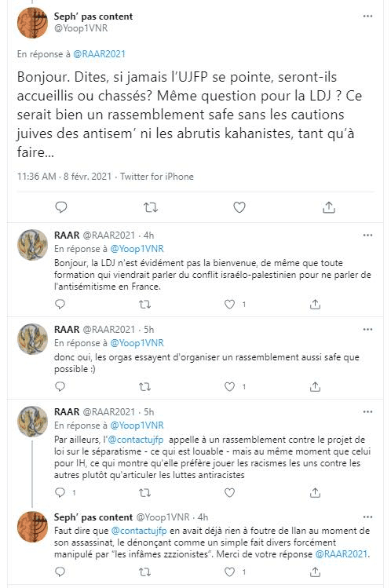Open more options on main tweet
391x588 pixels.
pyautogui.click(x=367, y=16)
